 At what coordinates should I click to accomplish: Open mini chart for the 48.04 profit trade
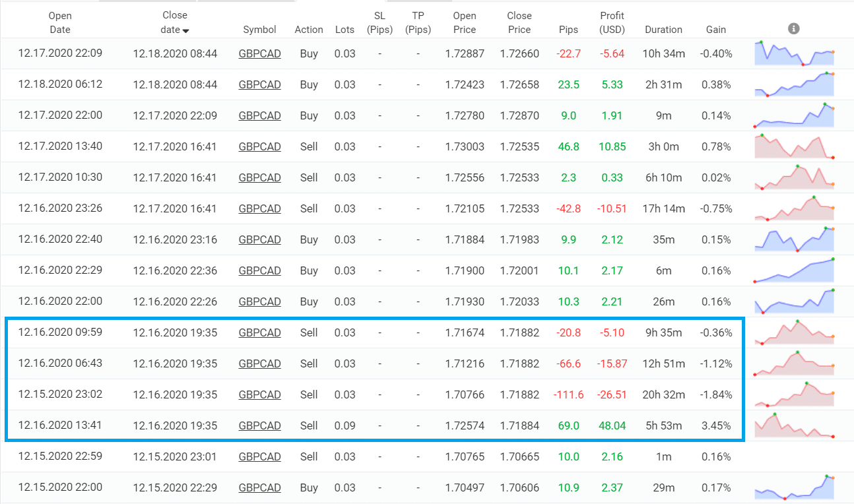(x=794, y=425)
